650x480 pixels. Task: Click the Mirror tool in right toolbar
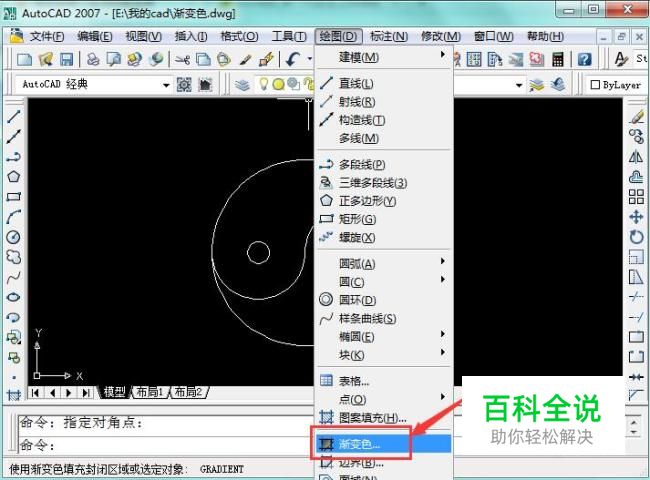pos(636,157)
